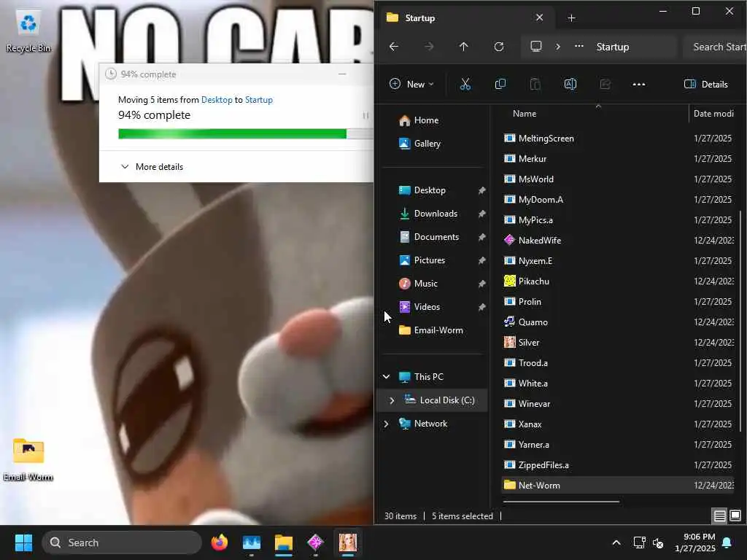Add a new Explorer tab with plus
The image size is (747, 560).
(x=571, y=18)
